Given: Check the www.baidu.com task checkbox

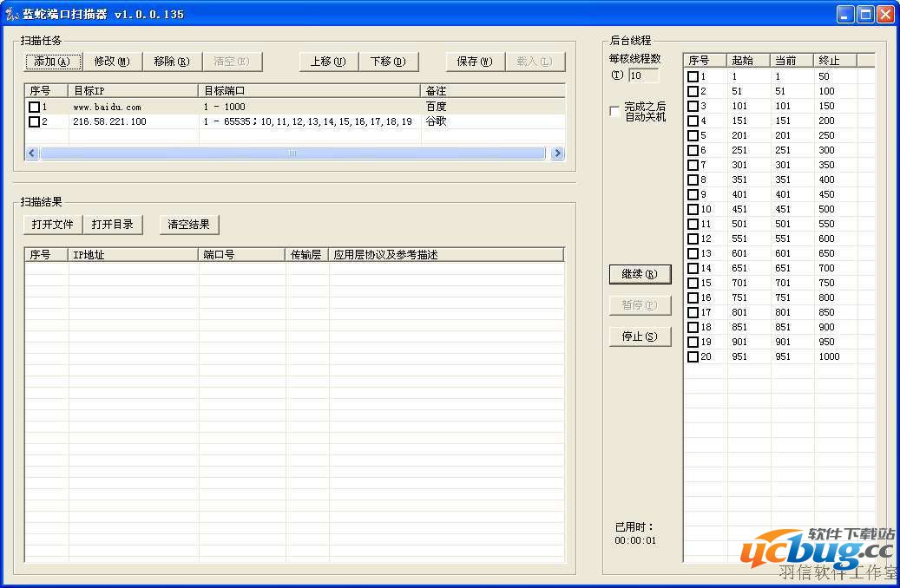Looking at the screenshot, I should coord(35,107).
